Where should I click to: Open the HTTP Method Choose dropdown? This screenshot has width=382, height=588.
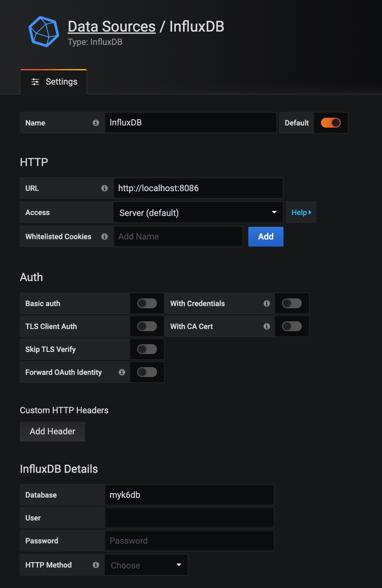point(146,565)
